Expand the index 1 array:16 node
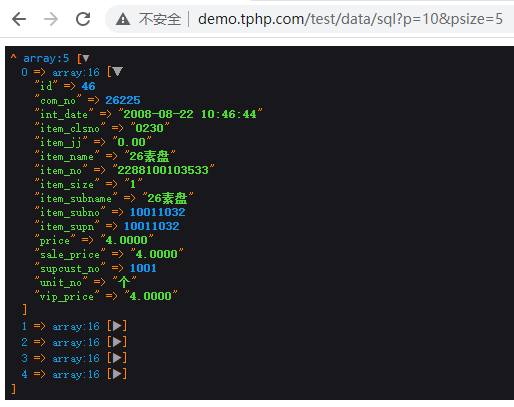 coord(117,326)
